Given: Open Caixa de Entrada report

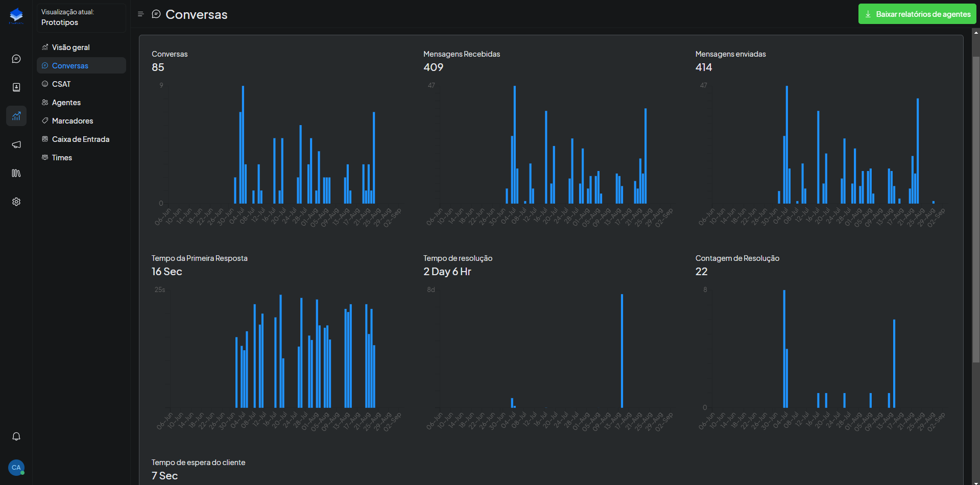Looking at the screenshot, I should 81,139.
